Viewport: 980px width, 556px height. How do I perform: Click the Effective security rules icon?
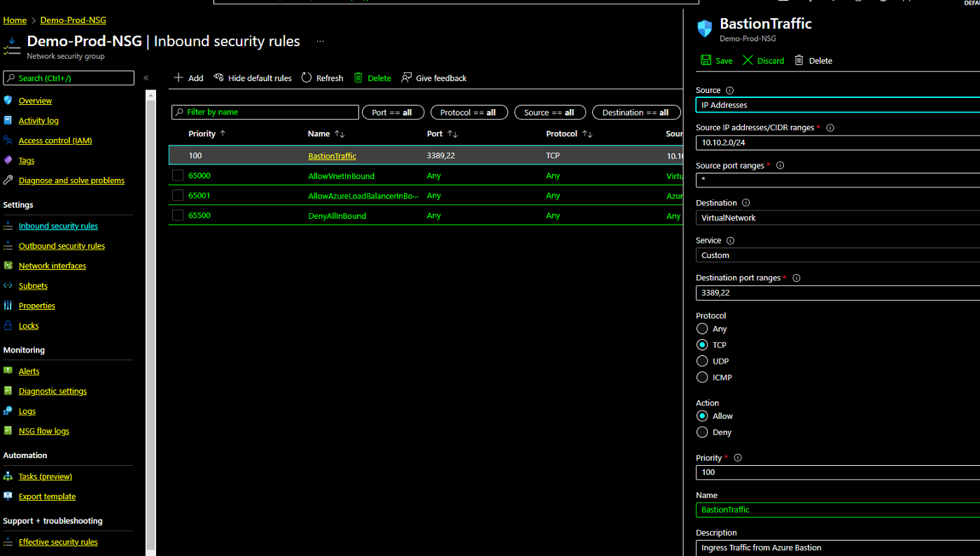click(x=8, y=542)
